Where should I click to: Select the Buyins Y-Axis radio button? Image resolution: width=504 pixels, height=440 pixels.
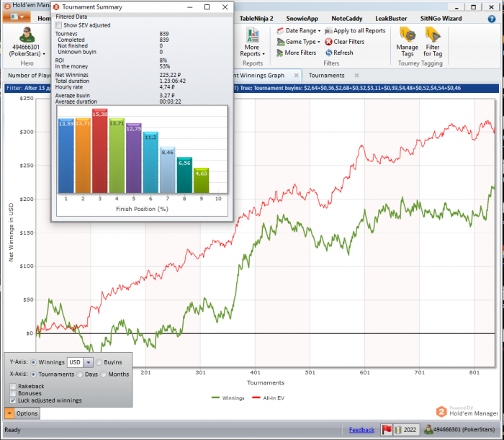(99, 362)
